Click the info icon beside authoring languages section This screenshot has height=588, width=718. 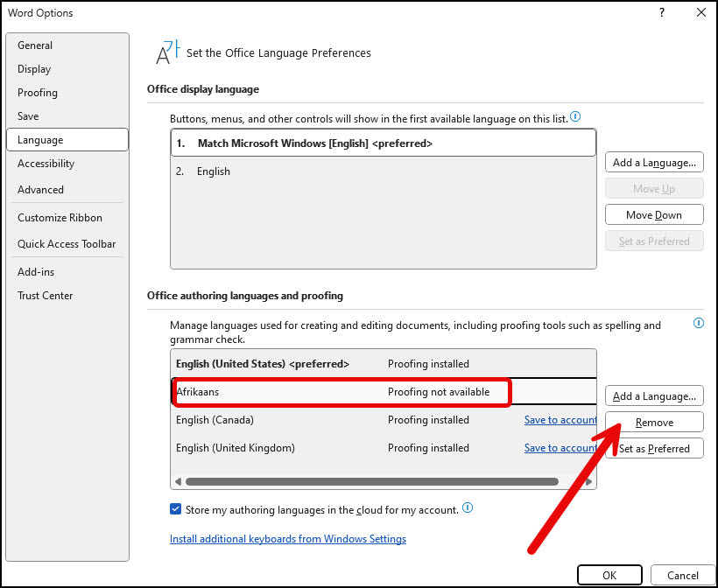pyautogui.click(x=698, y=323)
